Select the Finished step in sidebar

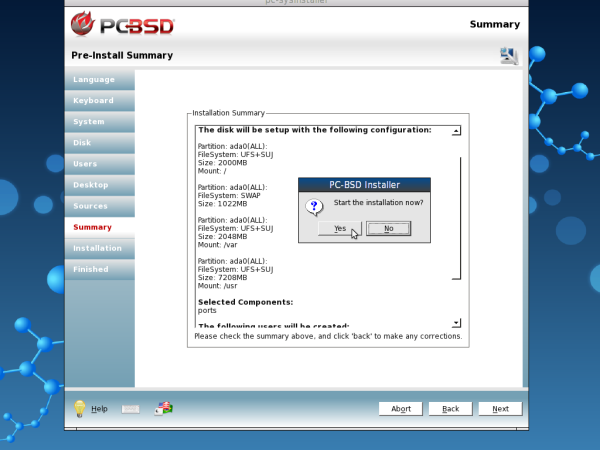(x=100, y=269)
